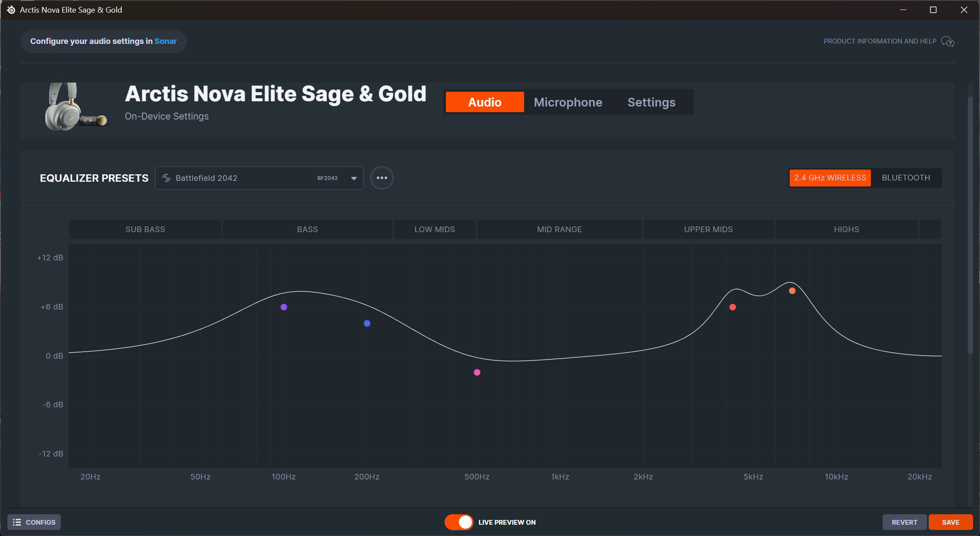
Task: Click the Sonar link to configure audio settings
Action: click(166, 41)
